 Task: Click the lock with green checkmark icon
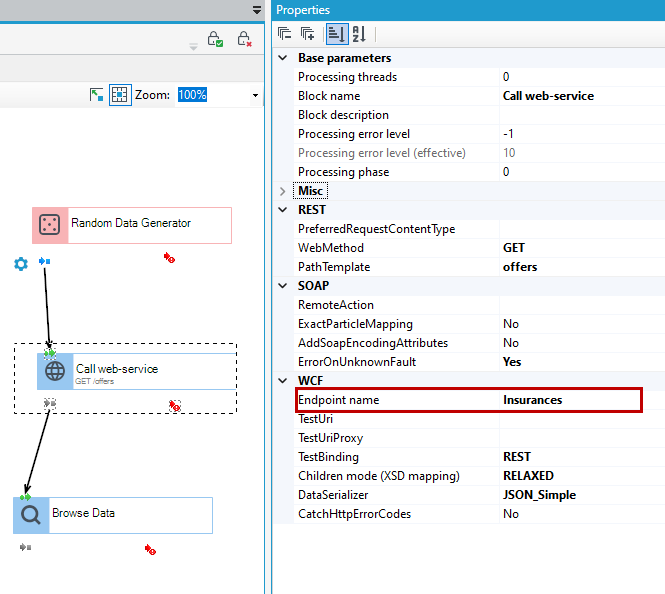pyautogui.click(x=215, y=39)
